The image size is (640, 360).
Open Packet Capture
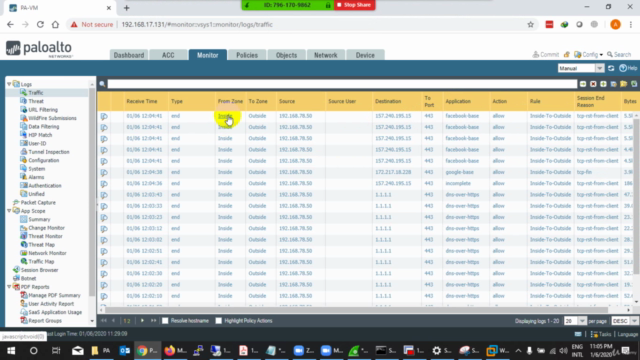click(38, 202)
